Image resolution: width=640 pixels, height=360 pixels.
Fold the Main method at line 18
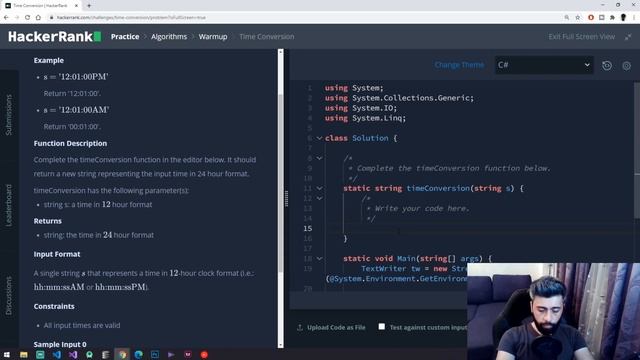[319, 258]
